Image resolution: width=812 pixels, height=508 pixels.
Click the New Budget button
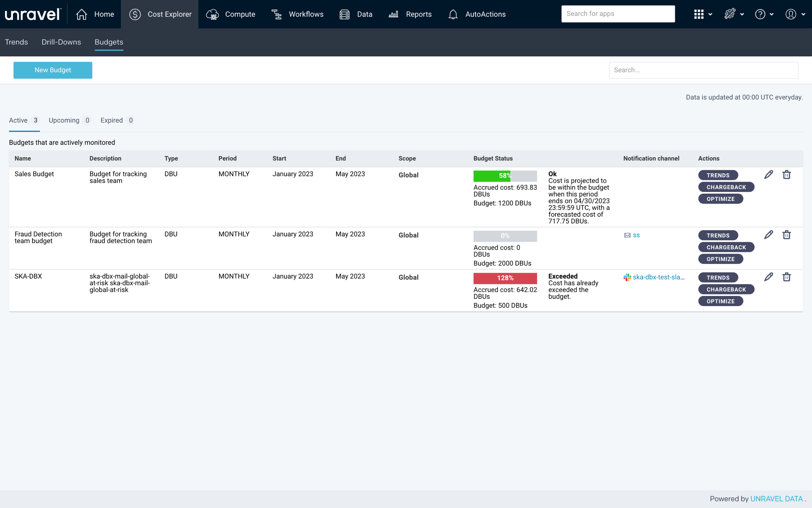tap(53, 70)
